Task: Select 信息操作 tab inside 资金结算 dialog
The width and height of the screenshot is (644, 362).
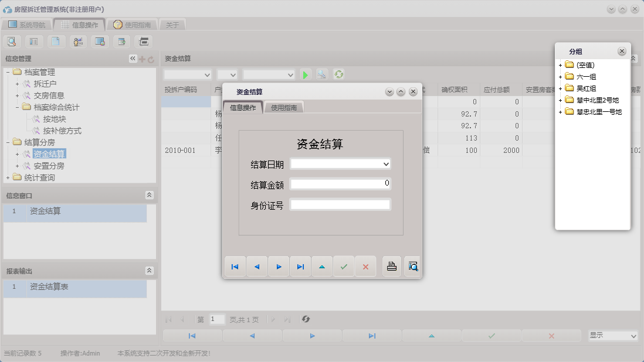Action: tap(243, 107)
